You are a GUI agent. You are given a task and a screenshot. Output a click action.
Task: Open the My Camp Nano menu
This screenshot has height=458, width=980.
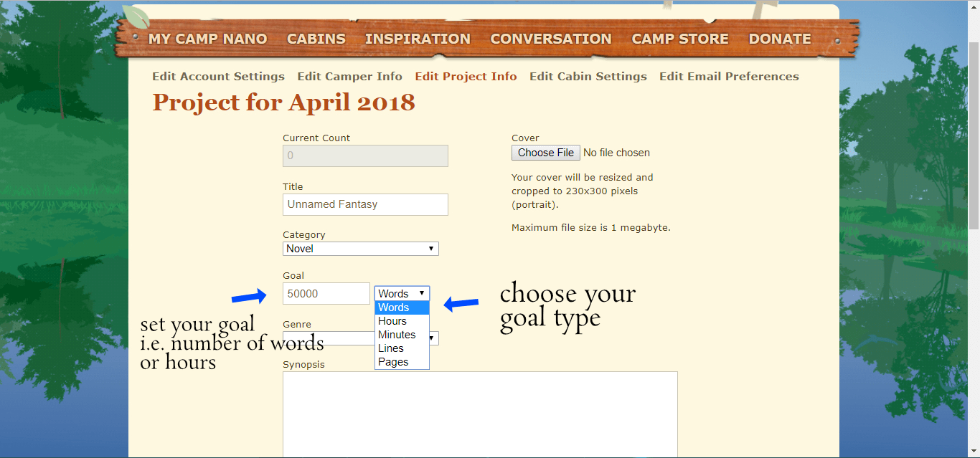(207, 39)
